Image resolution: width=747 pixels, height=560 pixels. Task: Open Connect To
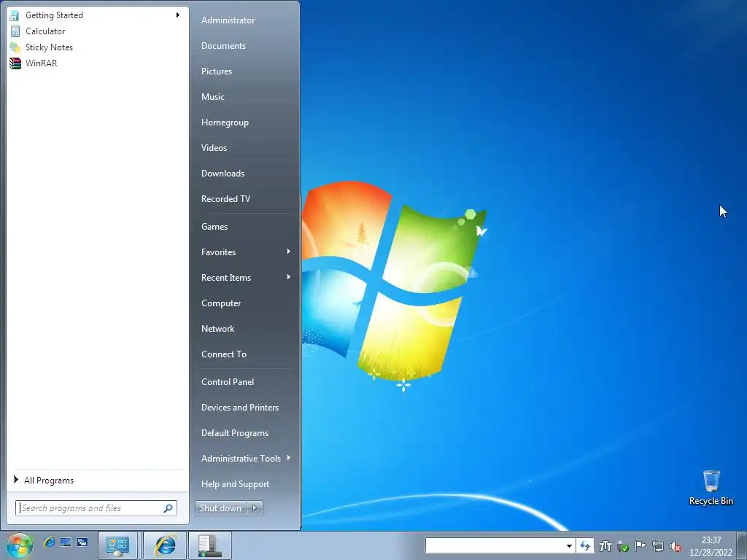tap(224, 354)
